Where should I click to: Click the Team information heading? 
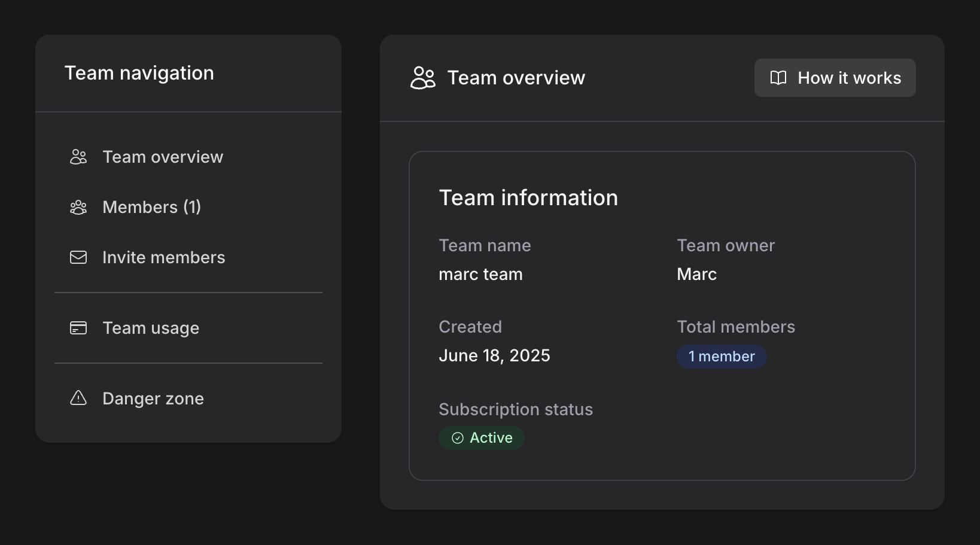coord(528,198)
